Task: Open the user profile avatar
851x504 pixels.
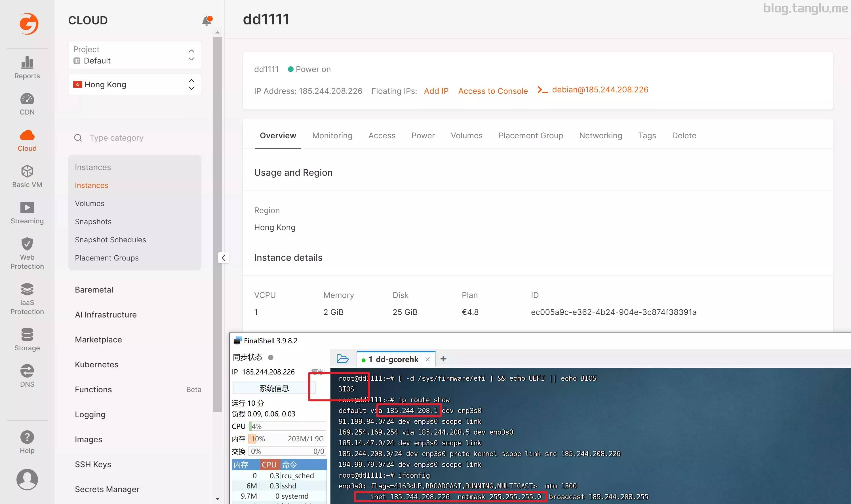Action: tap(27, 479)
